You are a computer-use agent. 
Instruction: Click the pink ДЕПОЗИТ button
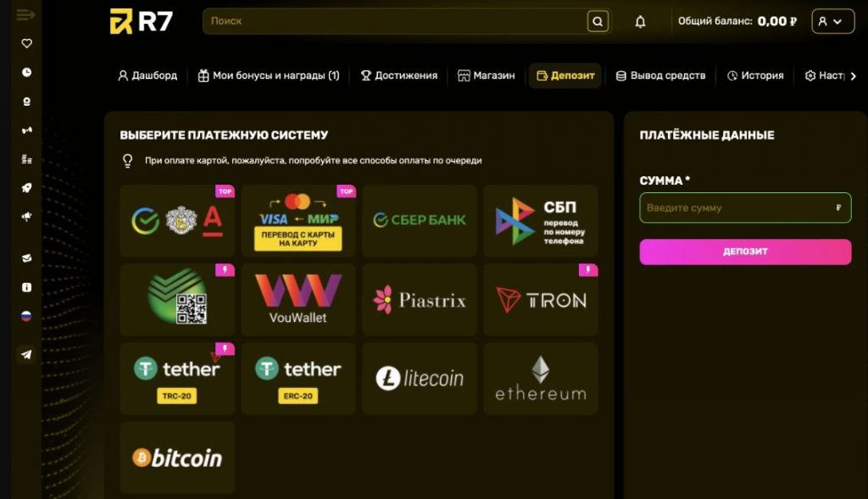(745, 252)
